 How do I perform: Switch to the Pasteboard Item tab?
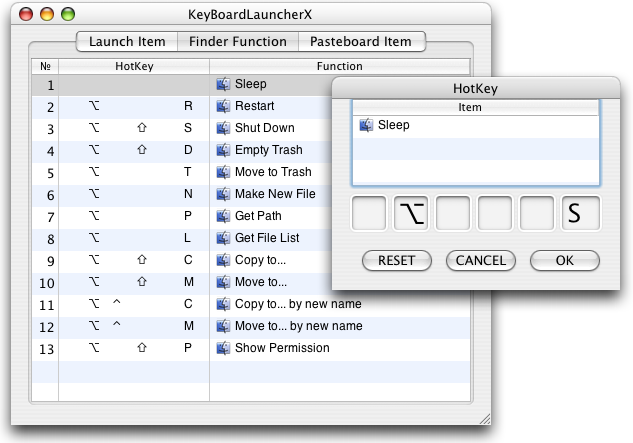click(361, 42)
